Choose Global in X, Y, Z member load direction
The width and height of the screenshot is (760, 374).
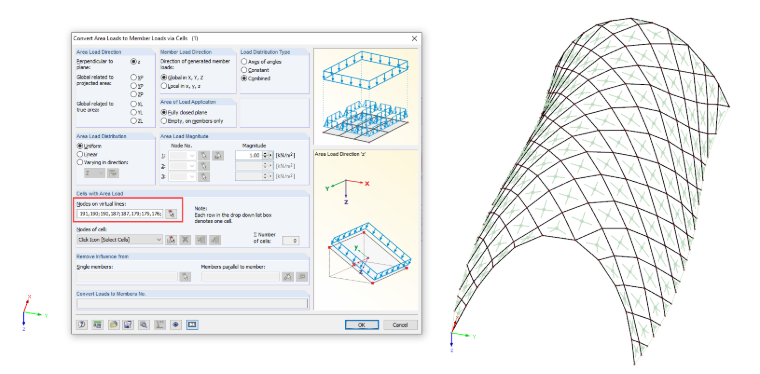click(x=164, y=77)
